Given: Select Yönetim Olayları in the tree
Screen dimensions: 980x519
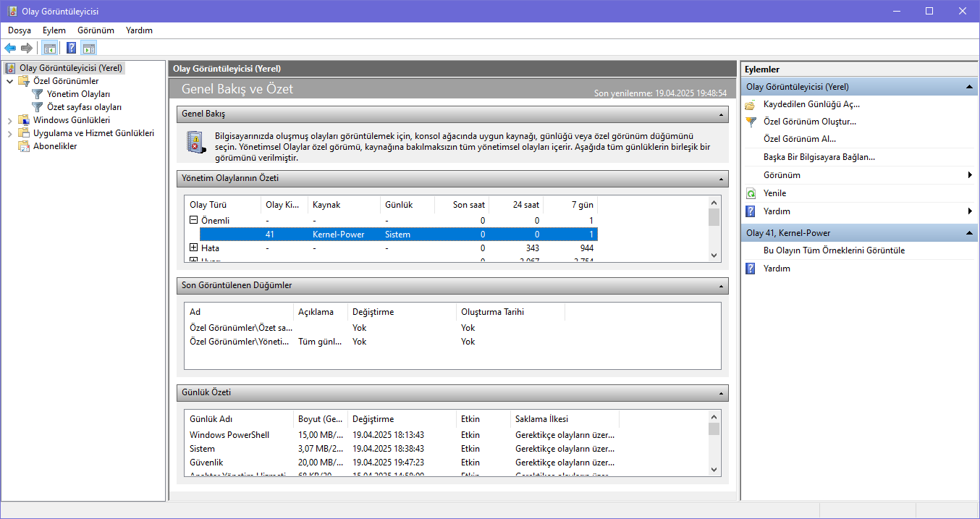Looking at the screenshot, I should click(x=78, y=94).
